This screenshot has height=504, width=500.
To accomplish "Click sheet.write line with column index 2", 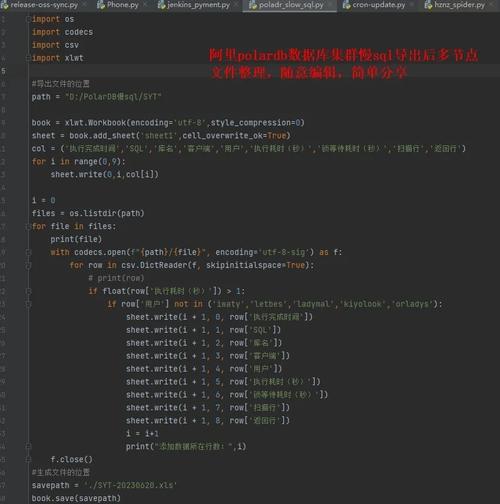I will [204, 343].
